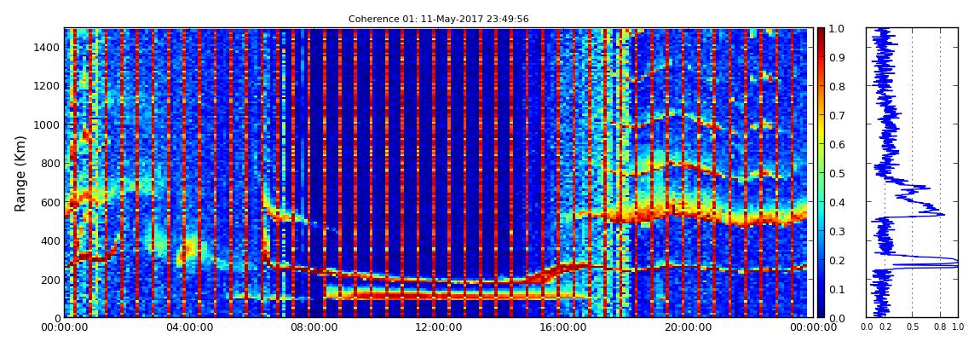The height and width of the screenshot is (347, 980).
Task: Click the colorbar 0.3 label
Action: pos(839,231)
